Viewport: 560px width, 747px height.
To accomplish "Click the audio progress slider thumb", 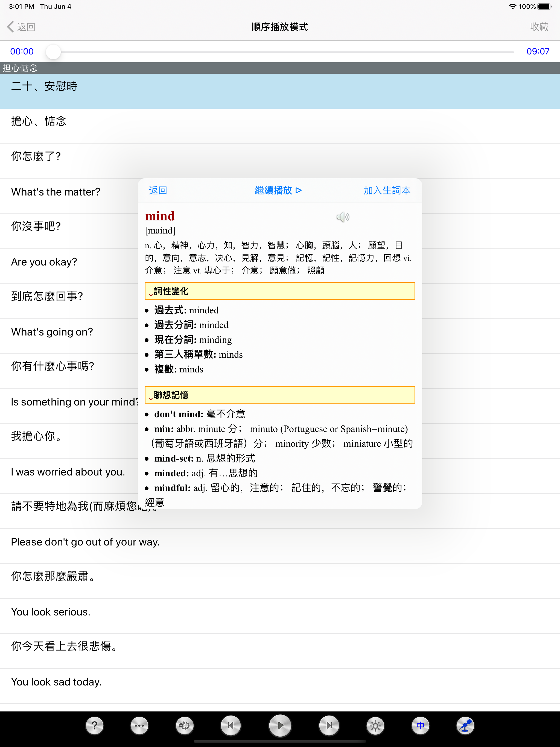I will pos(53,52).
